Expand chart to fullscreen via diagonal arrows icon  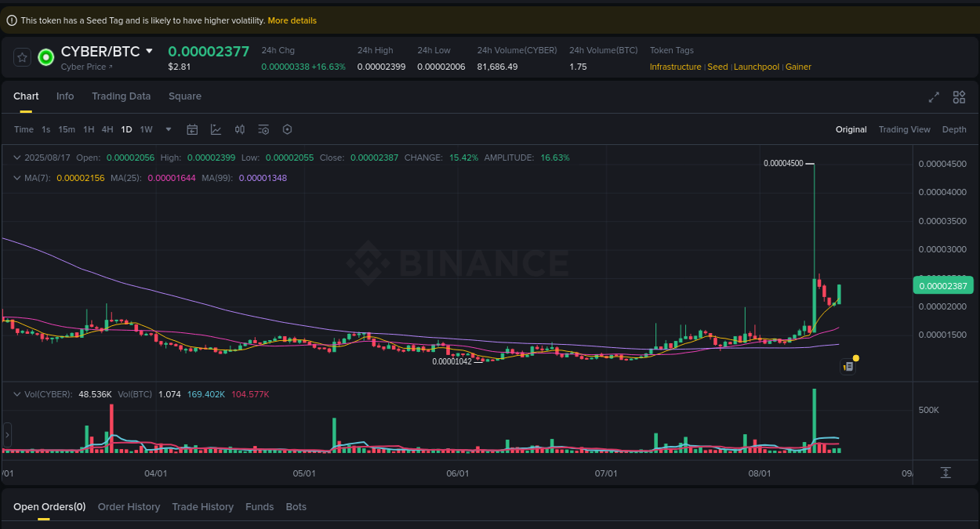click(933, 97)
